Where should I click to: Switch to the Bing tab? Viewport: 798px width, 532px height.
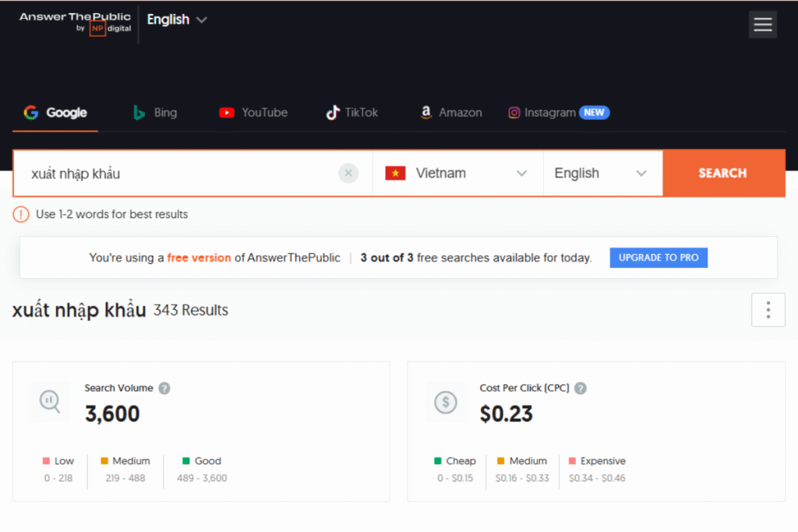(x=155, y=112)
